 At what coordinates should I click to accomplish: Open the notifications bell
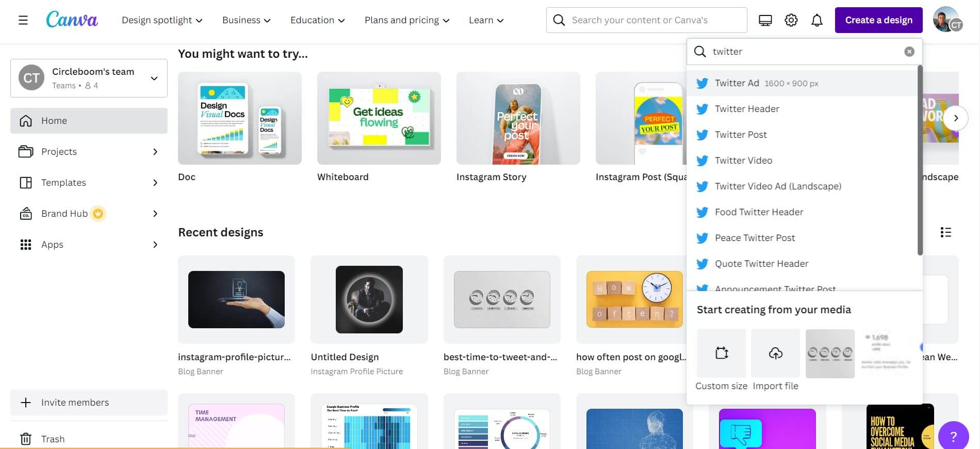(817, 20)
